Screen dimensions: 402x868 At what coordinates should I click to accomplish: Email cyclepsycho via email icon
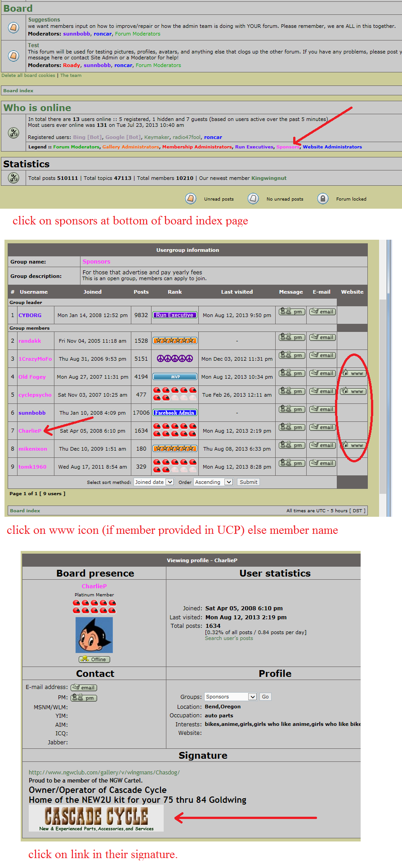322,391
